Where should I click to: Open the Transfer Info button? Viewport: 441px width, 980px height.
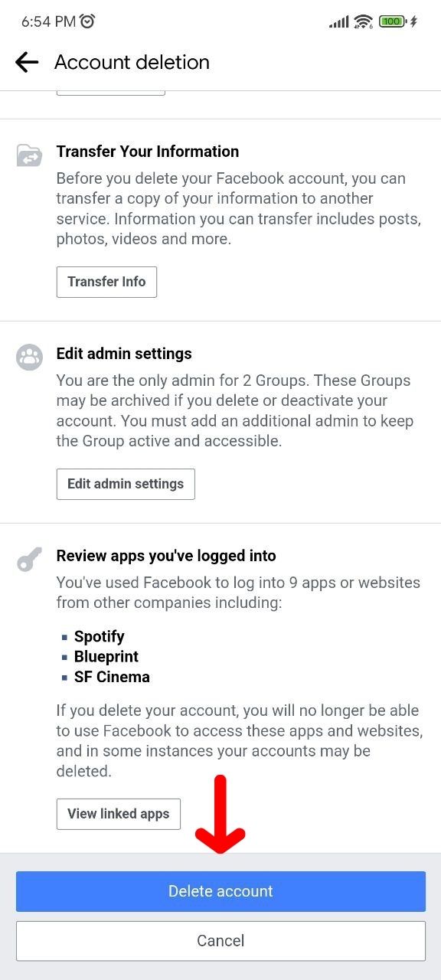tap(106, 282)
